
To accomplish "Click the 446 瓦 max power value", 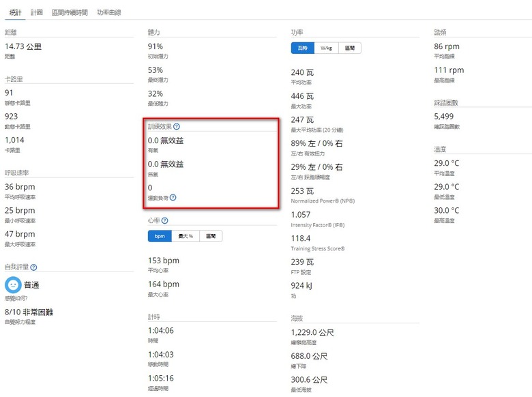I will 302,96.
